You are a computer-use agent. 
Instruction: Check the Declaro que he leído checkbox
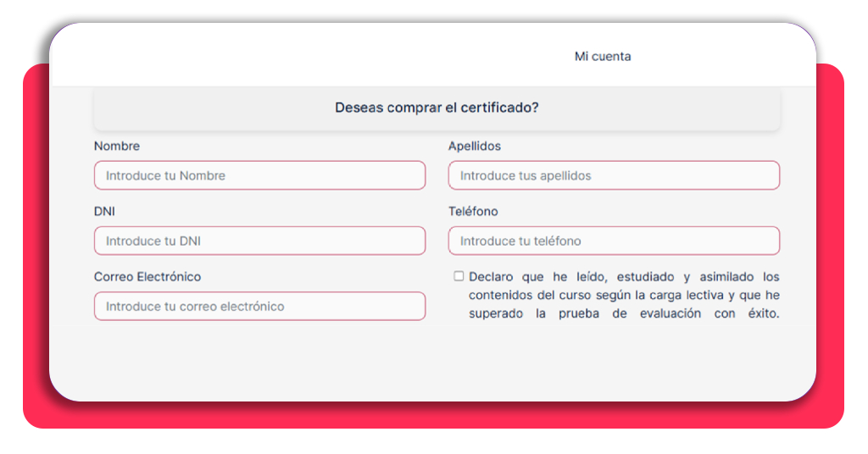459,276
